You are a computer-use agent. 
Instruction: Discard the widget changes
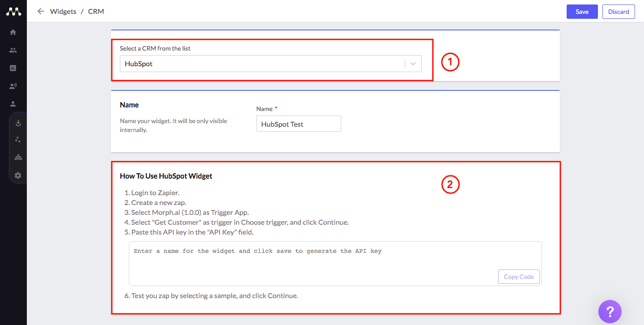[x=619, y=12]
